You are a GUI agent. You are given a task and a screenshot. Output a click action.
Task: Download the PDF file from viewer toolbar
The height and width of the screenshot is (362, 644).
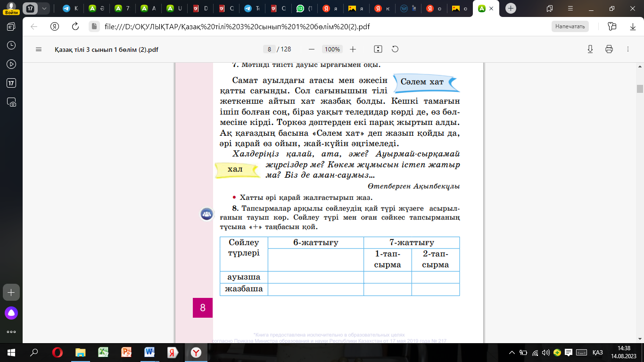pos(590,49)
